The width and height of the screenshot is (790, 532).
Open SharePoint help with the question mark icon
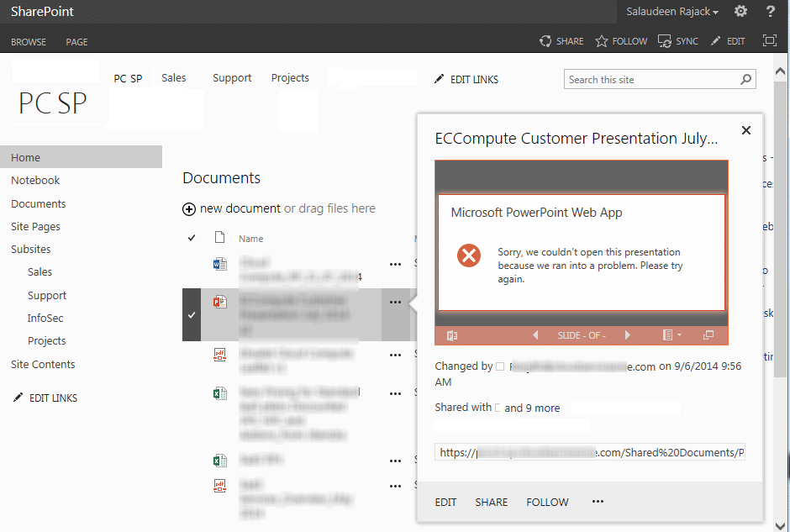coord(771,11)
